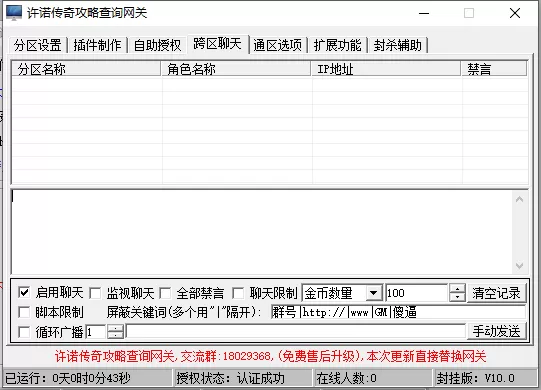Click the 授权状态: 认证成功 status entry
541x390 pixels.
[x=230, y=378]
